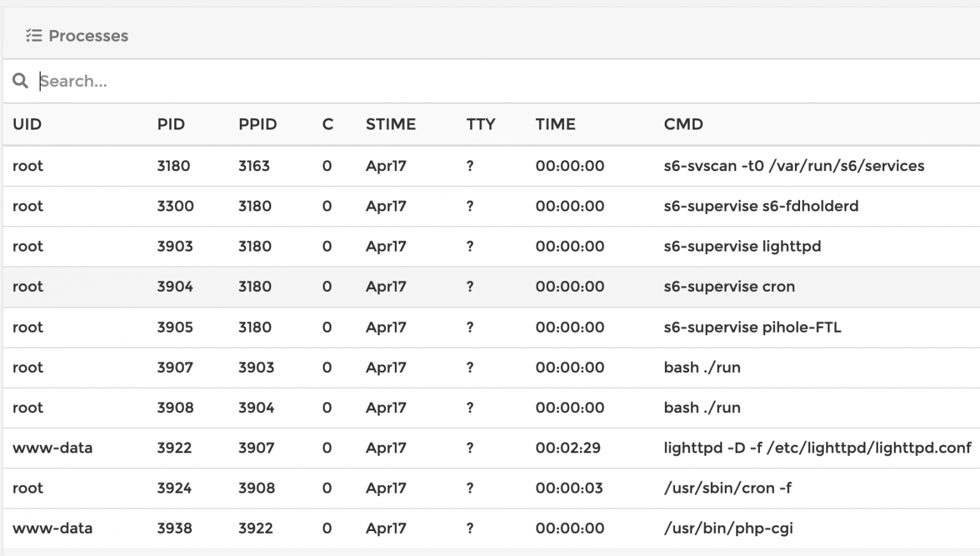Viewport: 980px width, 556px height.
Task: Sort processes by the TIME column
Action: point(555,124)
